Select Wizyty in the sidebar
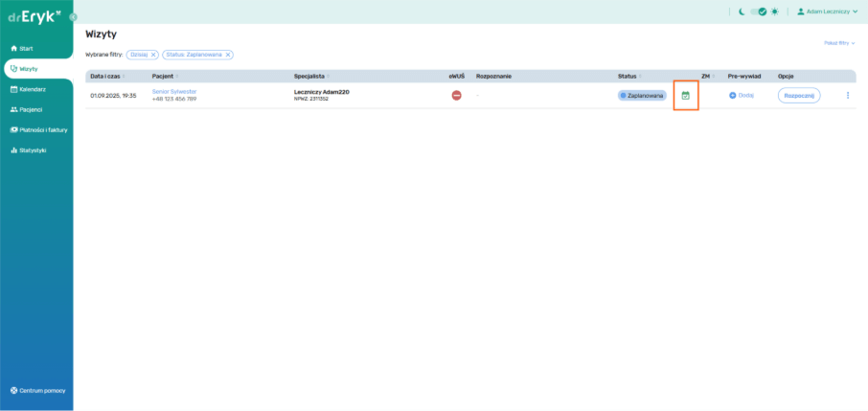 pyautogui.click(x=36, y=69)
